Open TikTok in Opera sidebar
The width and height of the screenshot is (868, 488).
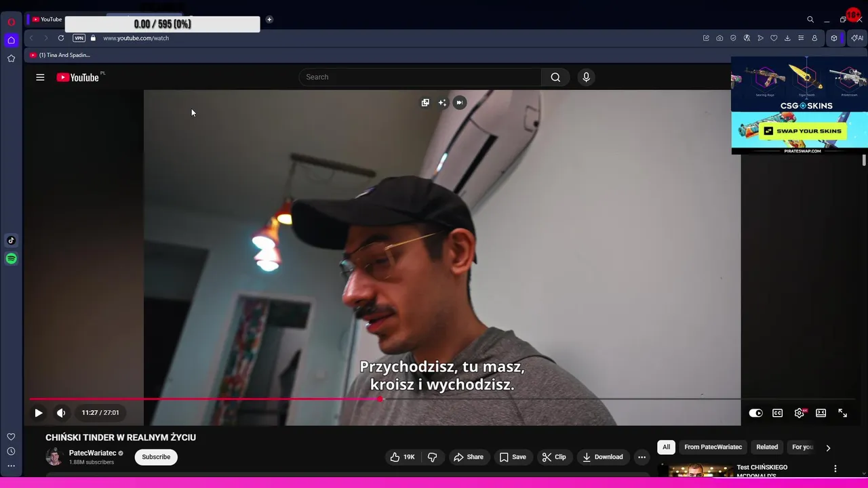tap(12, 240)
